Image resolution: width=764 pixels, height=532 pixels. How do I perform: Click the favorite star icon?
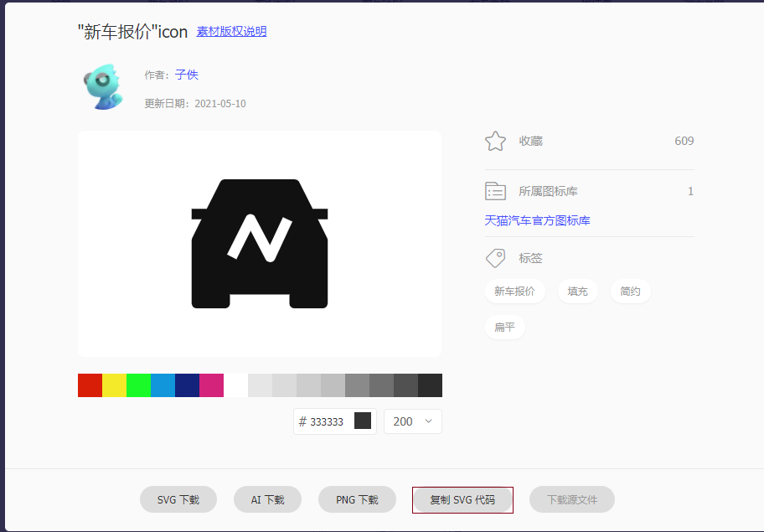pyautogui.click(x=495, y=141)
